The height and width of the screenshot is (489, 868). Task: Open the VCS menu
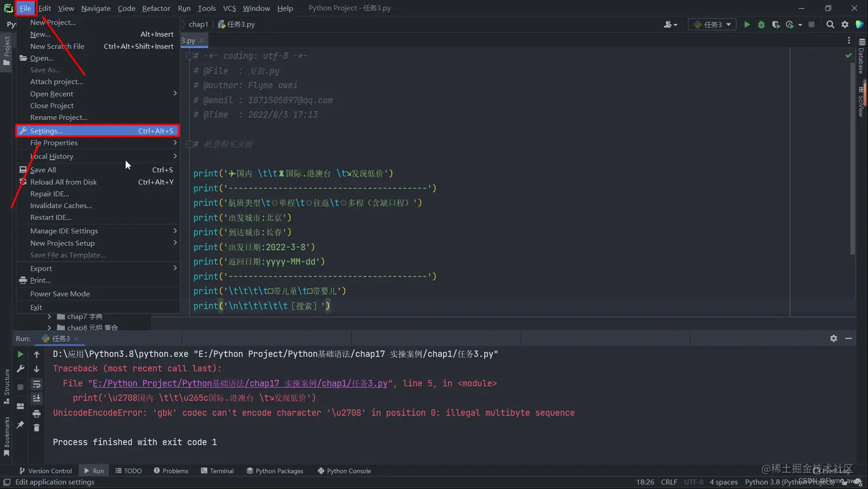(230, 8)
